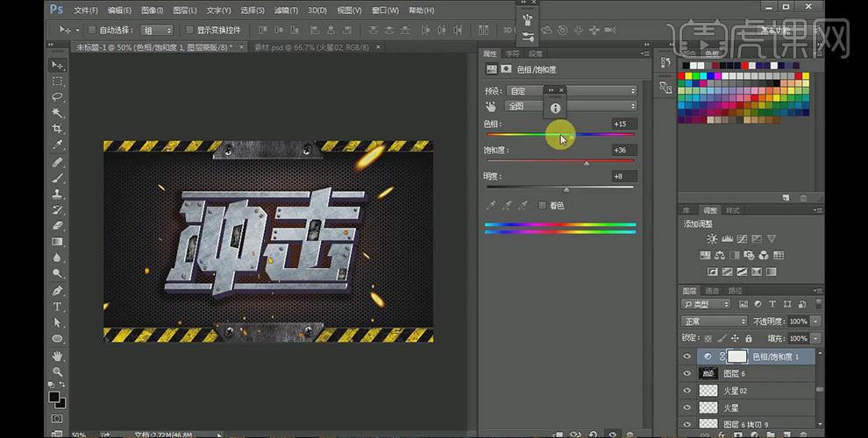Select the Lasso tool

[58, 97]
